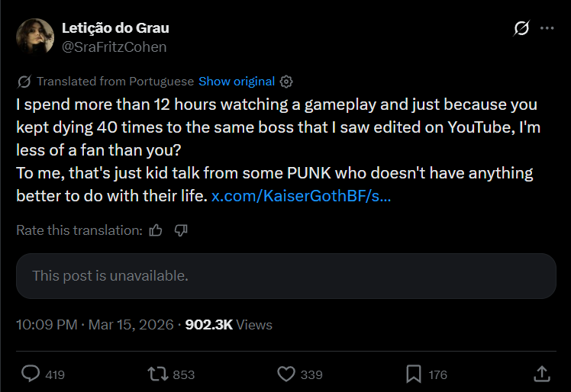Click the repost arrows icon
This screenshot has height=392, width=571.
click(x=158, y=374)
